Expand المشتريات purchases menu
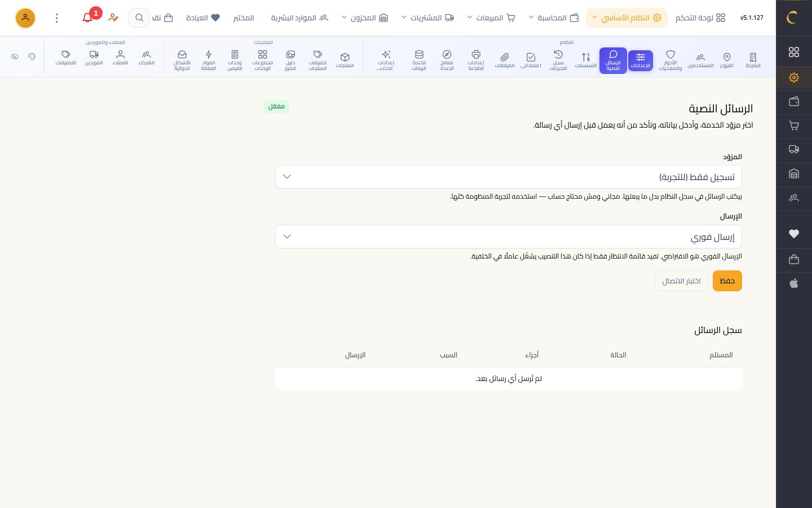Viewport: 812px width, 508px height. pyautogui.click(x=427, y=18)
